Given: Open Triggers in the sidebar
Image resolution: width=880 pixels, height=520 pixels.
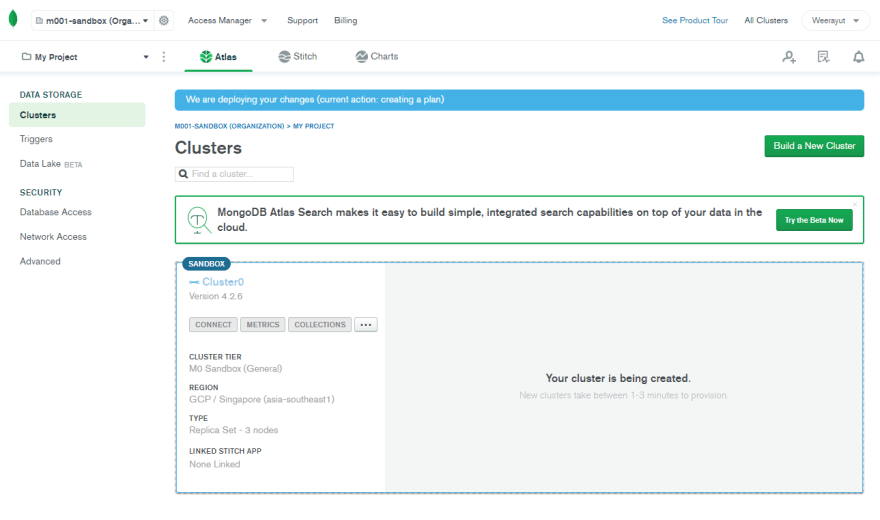Looking at the screenshot, I should [36, 139].
